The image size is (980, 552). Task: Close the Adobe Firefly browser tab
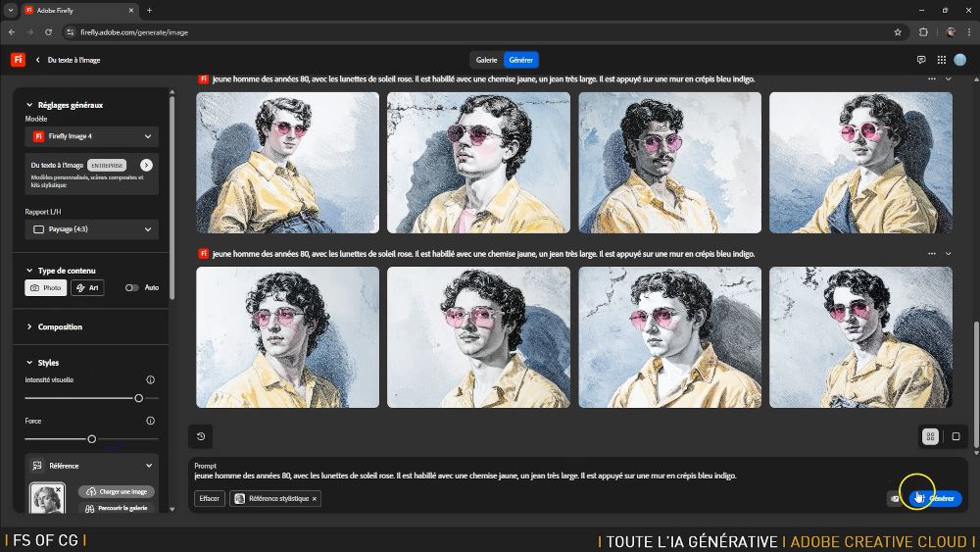tap(131, 11)
